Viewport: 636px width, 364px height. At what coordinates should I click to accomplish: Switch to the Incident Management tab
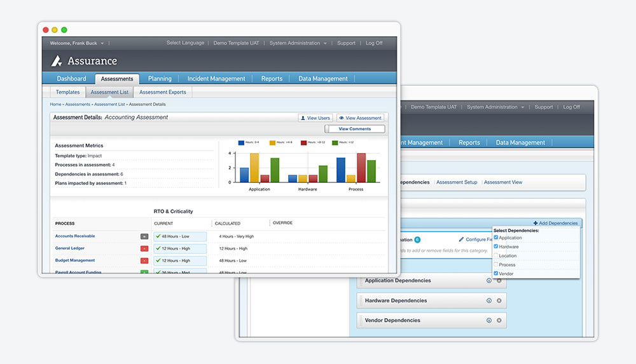pos(216,79)
